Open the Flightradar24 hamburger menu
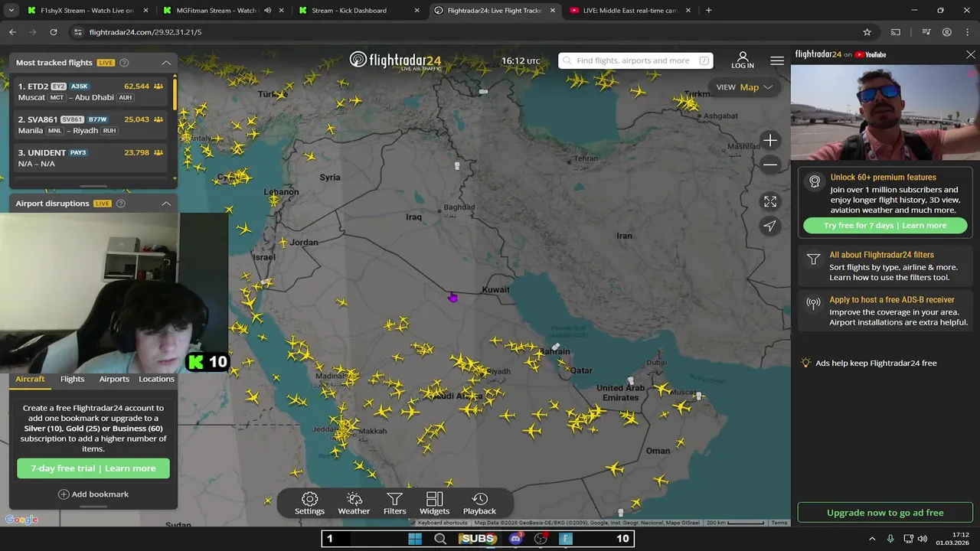This screenshot has width=980, height=551. pos(777,60)
